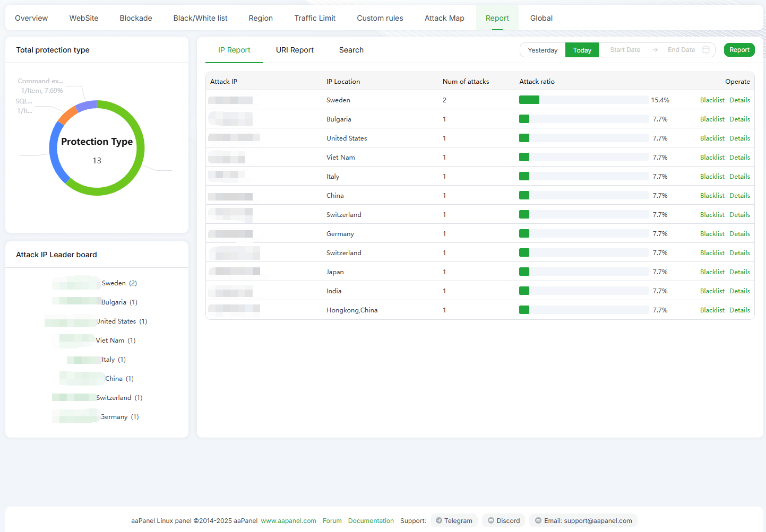This screenshot has width=766, height=532.
Task: Open the Black/White list menu
Action: (200, 18)
